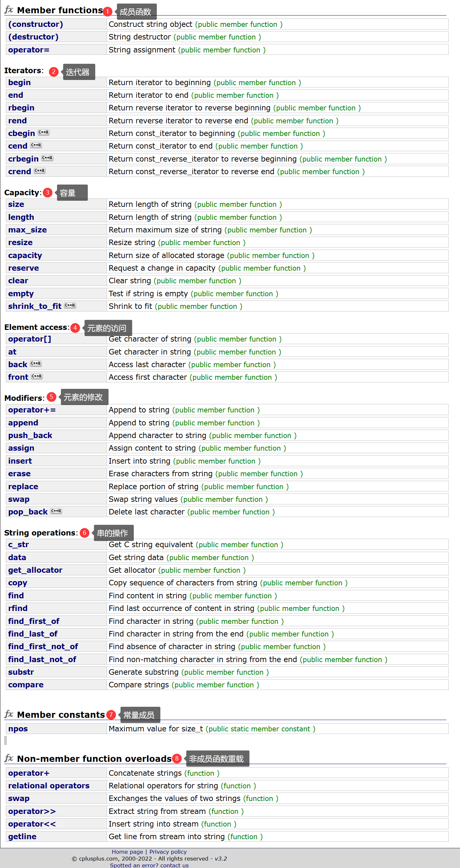The image size is (460, 868).
Task: Open the find_first_of link
Action: (34, 621)
